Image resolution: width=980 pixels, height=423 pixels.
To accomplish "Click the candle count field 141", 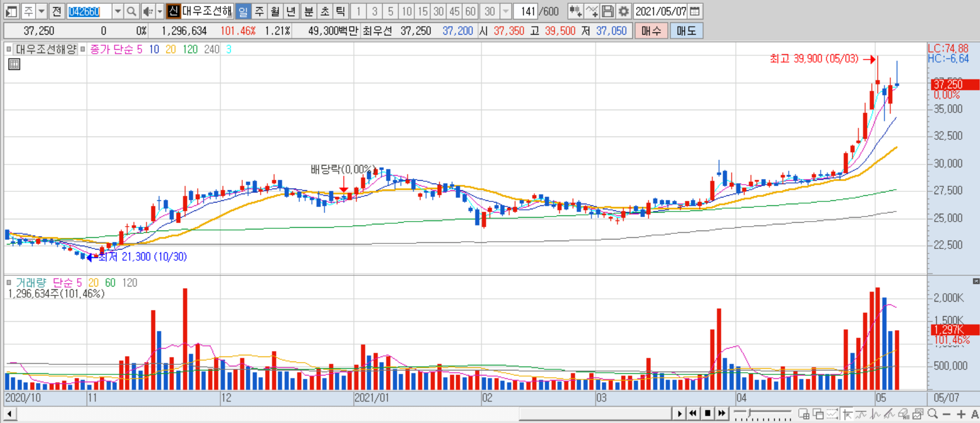I will 526,11.
